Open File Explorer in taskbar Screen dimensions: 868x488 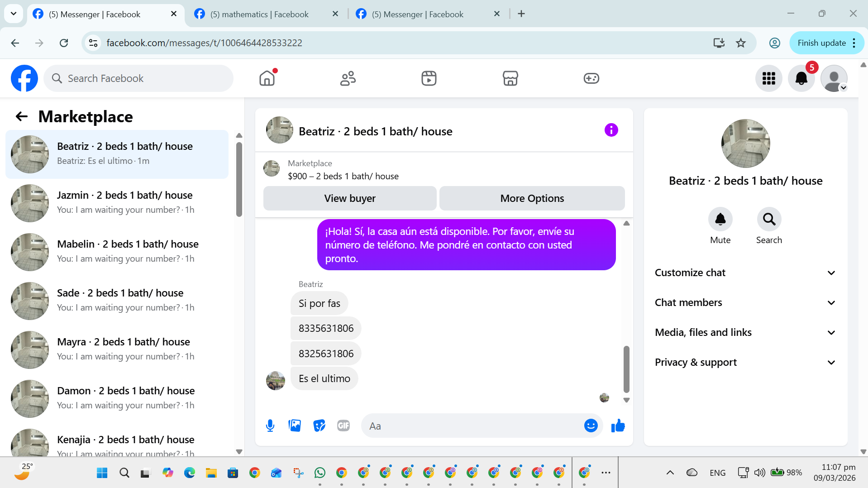click(211, 473)
